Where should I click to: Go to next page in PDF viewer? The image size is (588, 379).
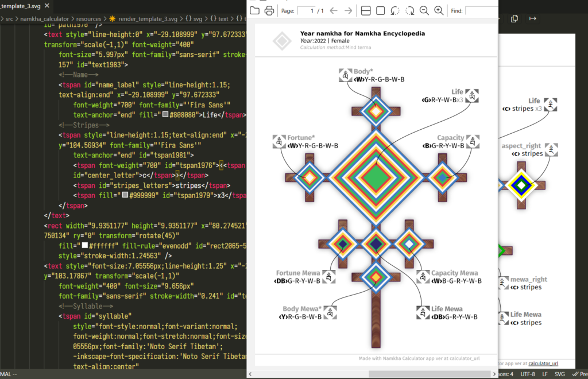coord(349,10)
